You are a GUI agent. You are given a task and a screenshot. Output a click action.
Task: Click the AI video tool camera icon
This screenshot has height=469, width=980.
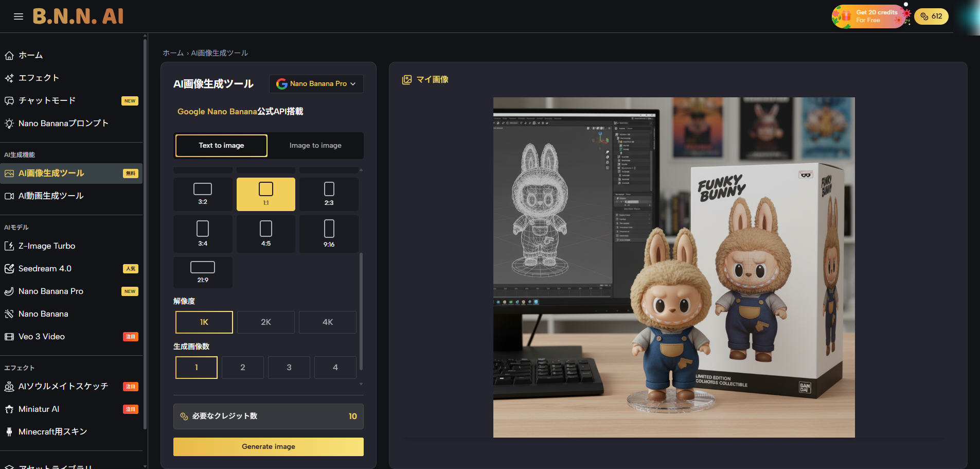[x=9, y=196]
